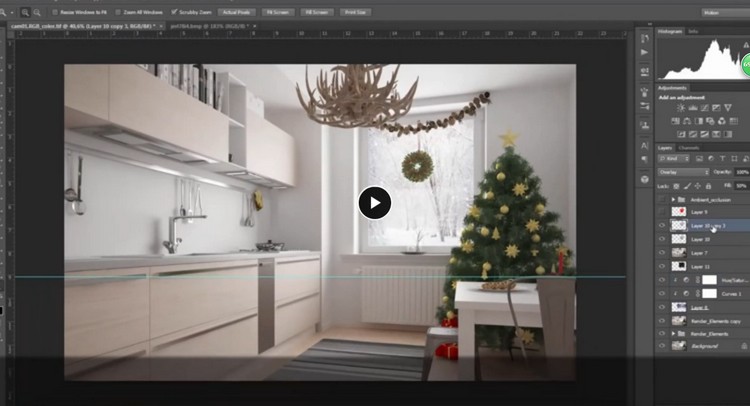Add a Black & White adjustment
This screenshot has height=406, width=750.
pyautogui.click(x=698, y=121)
